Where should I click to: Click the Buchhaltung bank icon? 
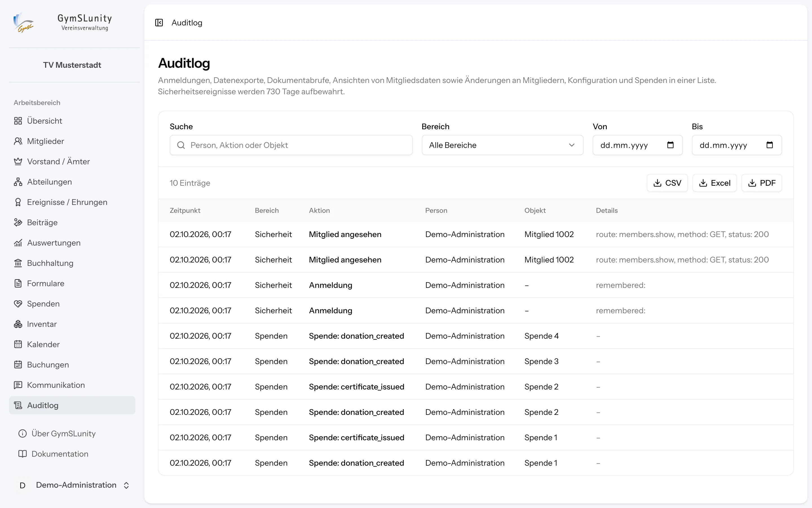click(18, 263)
